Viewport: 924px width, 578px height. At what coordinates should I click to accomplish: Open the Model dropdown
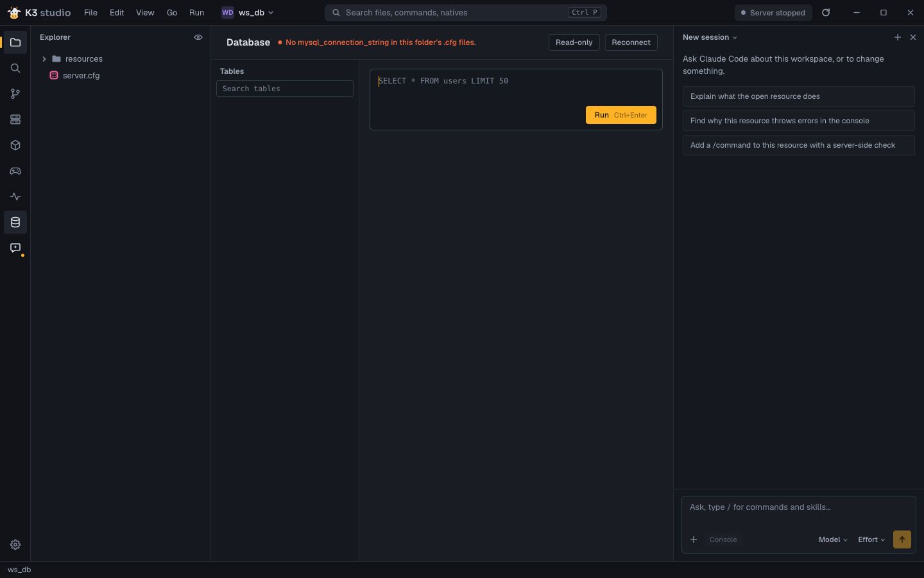833,539
